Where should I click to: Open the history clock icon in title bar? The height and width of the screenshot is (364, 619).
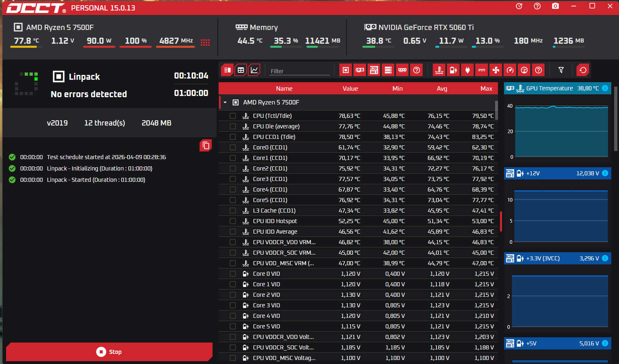pyautogui.click(x=519, y=6)
